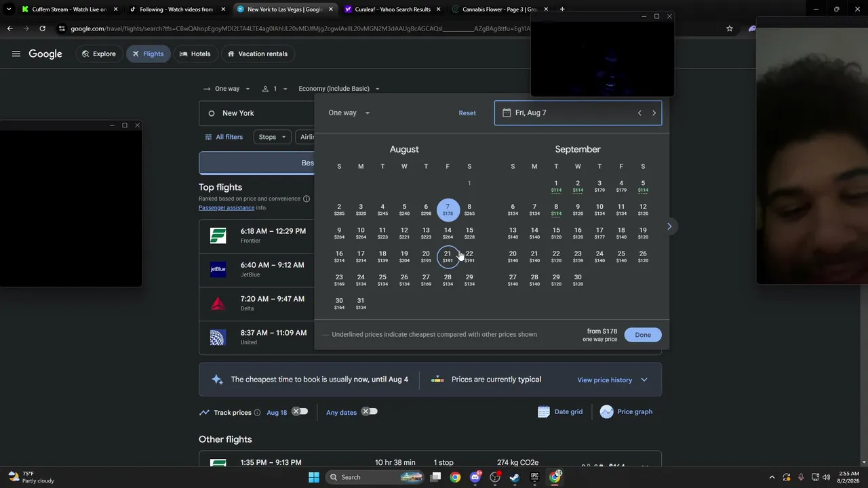
Task: Bookmark this page with the star
Action: coord(730,28)
